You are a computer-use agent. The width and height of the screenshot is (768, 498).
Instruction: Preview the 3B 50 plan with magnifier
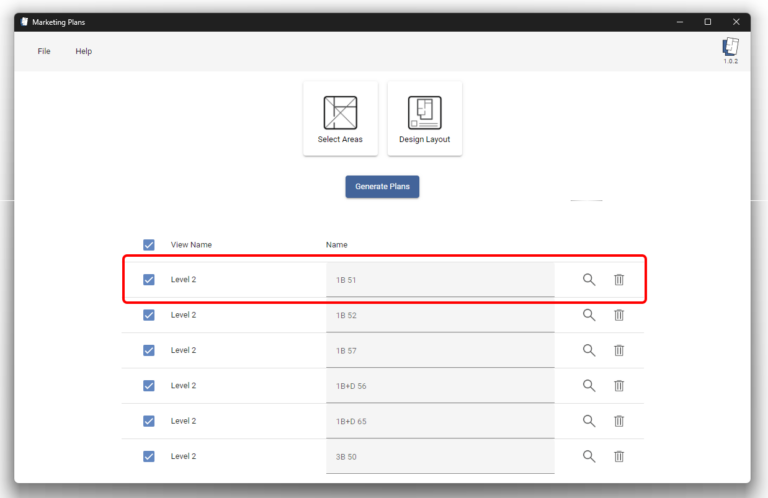[589, 456]
